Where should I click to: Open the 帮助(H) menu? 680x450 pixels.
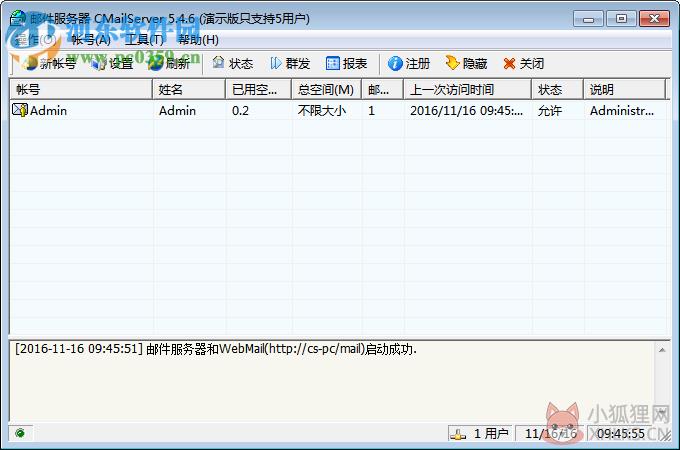(x=199, y=40)
